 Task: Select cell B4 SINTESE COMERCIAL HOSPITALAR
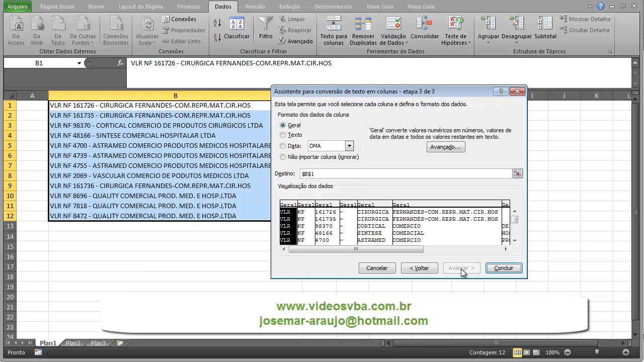pos(160,135)
